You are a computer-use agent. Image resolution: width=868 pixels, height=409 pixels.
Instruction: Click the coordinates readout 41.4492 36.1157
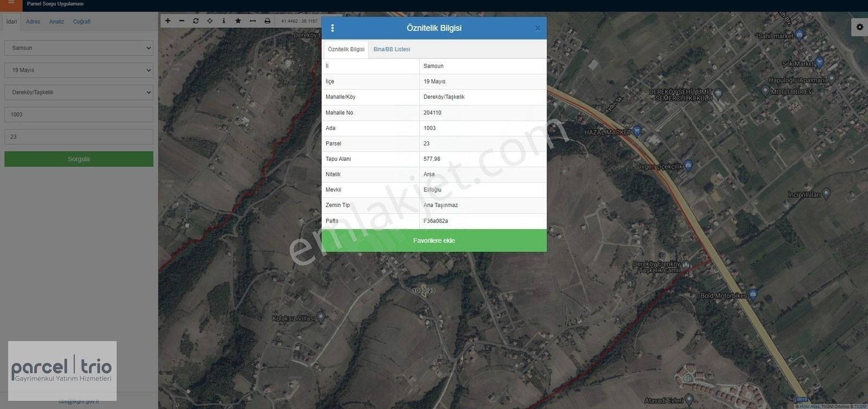tap(299, 21)
